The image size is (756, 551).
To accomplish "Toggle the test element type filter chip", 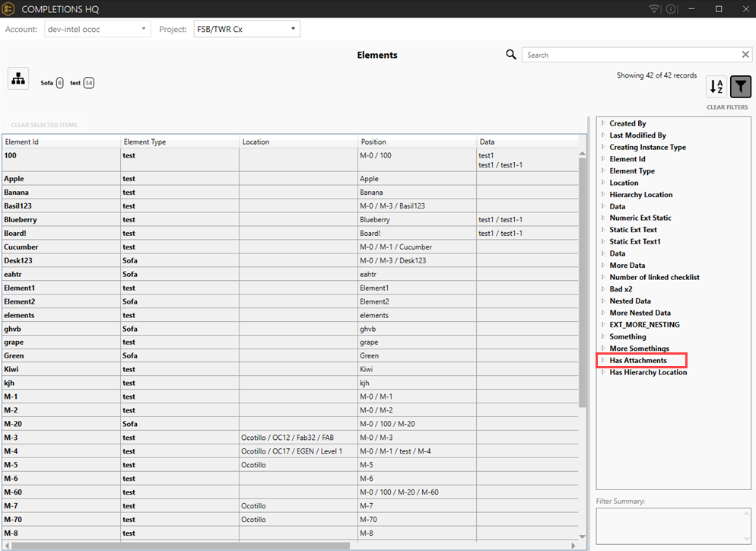I will (x=81, y=83).
